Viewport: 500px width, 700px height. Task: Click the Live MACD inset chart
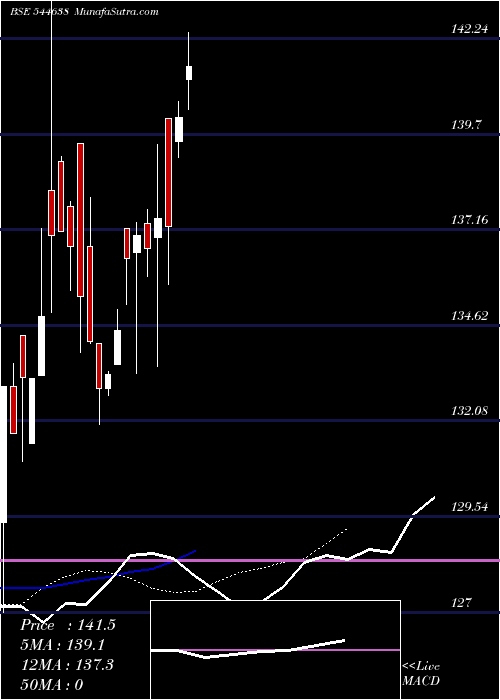point(275,650)
